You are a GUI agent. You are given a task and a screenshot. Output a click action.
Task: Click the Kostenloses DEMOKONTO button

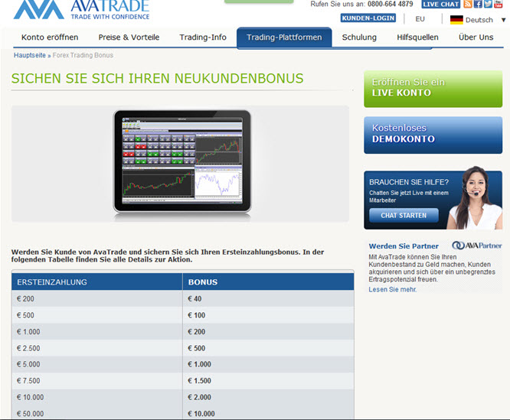[433, 135]
